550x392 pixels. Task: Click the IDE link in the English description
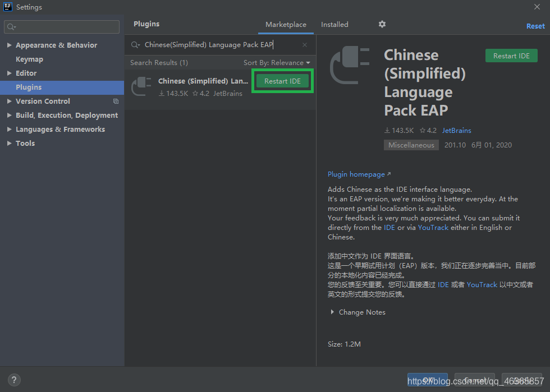pyautogui.click(x=389, y=228)
